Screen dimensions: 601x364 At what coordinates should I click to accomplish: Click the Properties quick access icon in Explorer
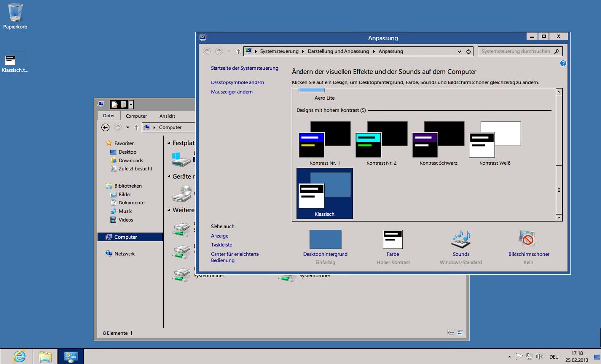click(x=114, y=104)
